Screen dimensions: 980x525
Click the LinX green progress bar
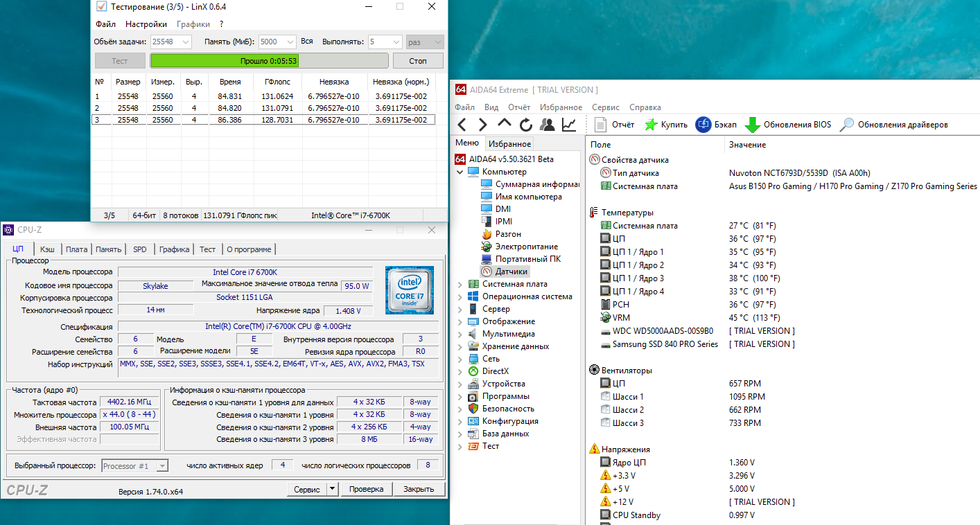(269, 61)
